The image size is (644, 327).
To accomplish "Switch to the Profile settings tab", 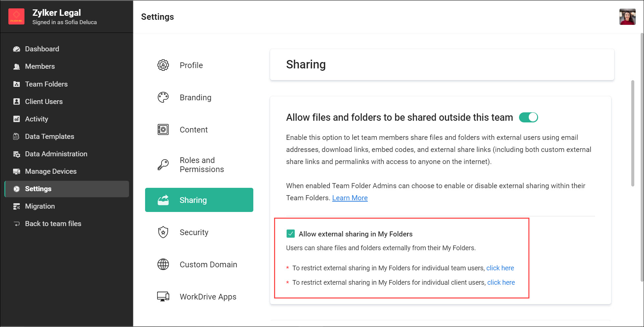I will [x=191, y=65].
